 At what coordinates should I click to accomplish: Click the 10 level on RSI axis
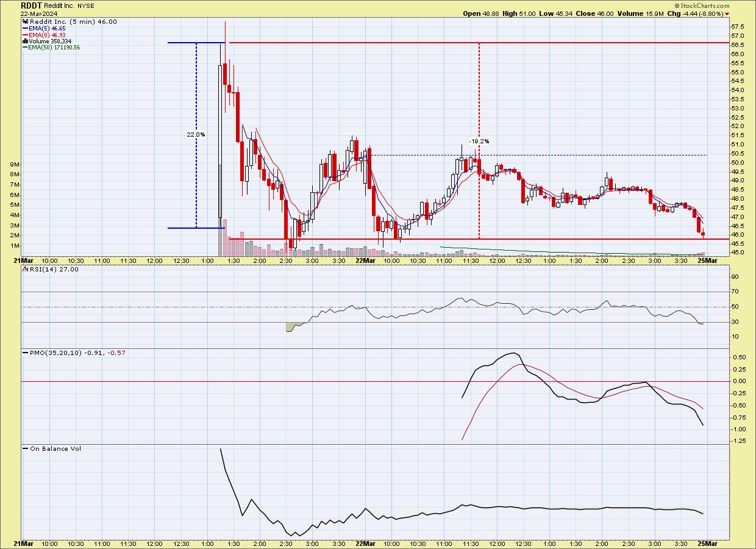(x=734, y=337)
